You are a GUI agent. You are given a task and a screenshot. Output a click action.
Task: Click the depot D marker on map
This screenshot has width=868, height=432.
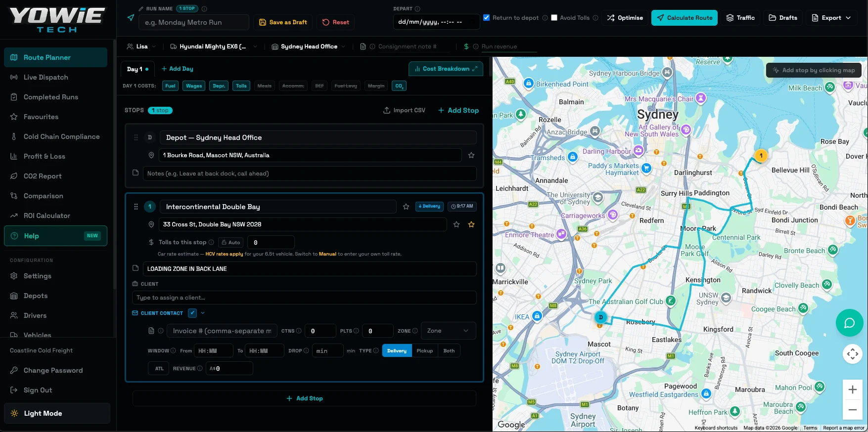point(601,317)
